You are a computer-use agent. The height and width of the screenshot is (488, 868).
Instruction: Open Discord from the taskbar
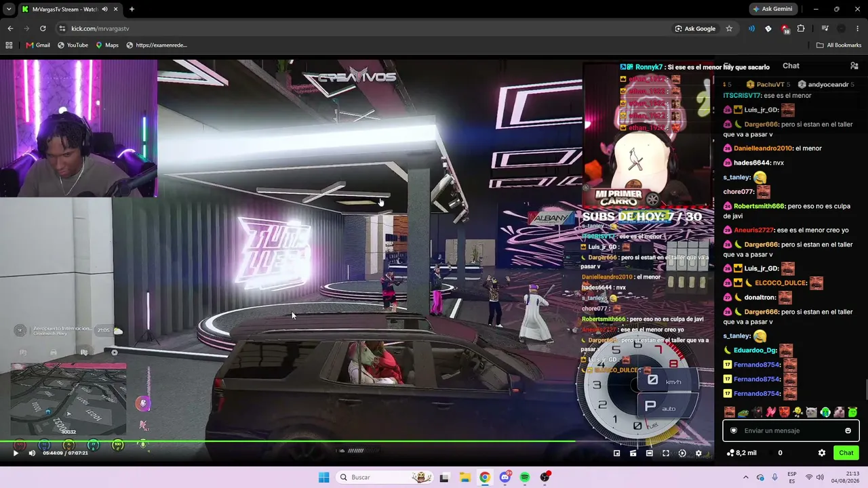coord(505,477)
